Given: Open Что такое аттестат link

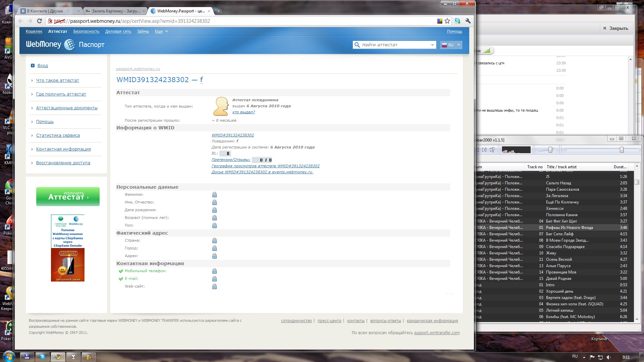Looking at the screenshot, I should (58, 80).
